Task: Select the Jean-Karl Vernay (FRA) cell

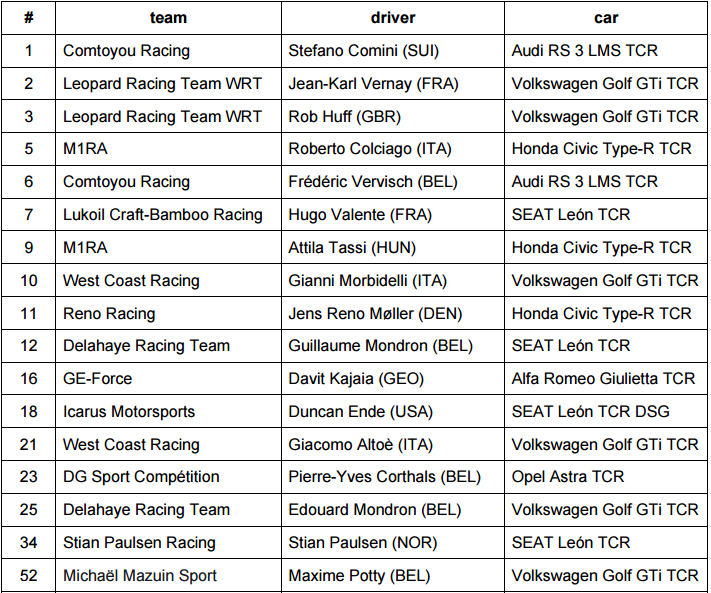Action: [393, 83]
